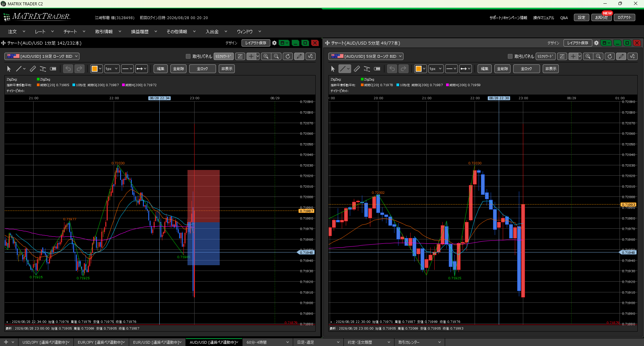Click レイアウト保存 in the 1分足 chart panel
This screenshot has width=644, height=346.
tap(256, 43)
